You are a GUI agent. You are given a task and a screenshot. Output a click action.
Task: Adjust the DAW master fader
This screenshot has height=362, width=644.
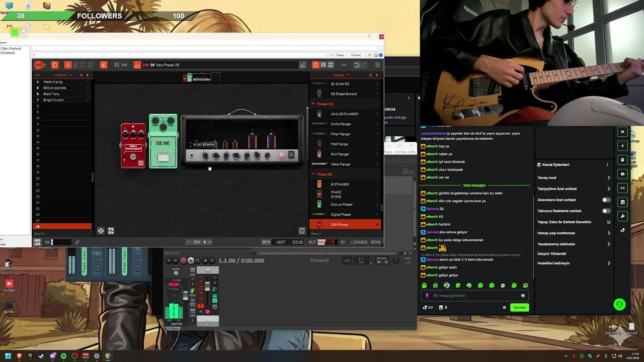185,297
